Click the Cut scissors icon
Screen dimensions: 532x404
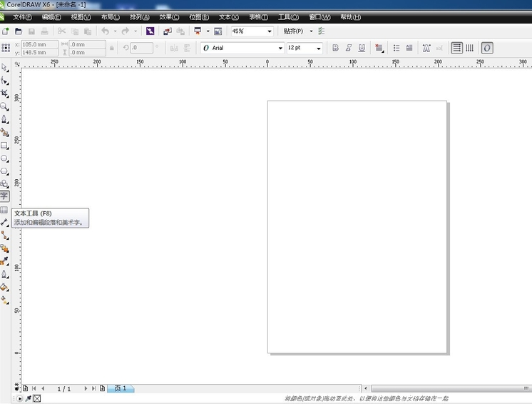61,31
